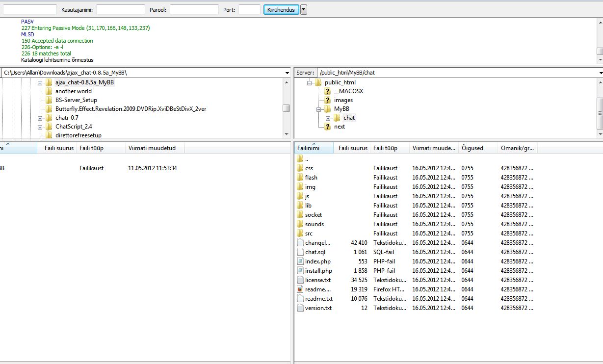Click the SQL-fail file type cell
Screen dimensions: 603x364
point(384,252)
